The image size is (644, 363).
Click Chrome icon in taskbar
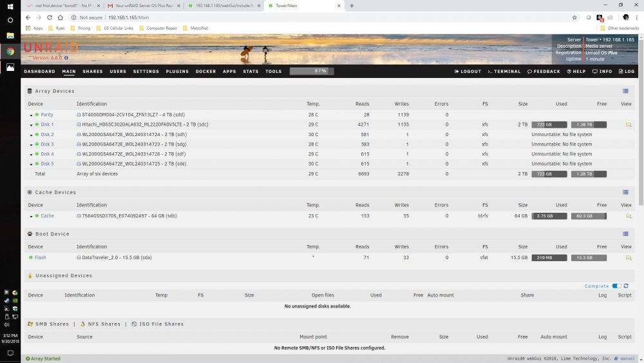click(10, 52)
